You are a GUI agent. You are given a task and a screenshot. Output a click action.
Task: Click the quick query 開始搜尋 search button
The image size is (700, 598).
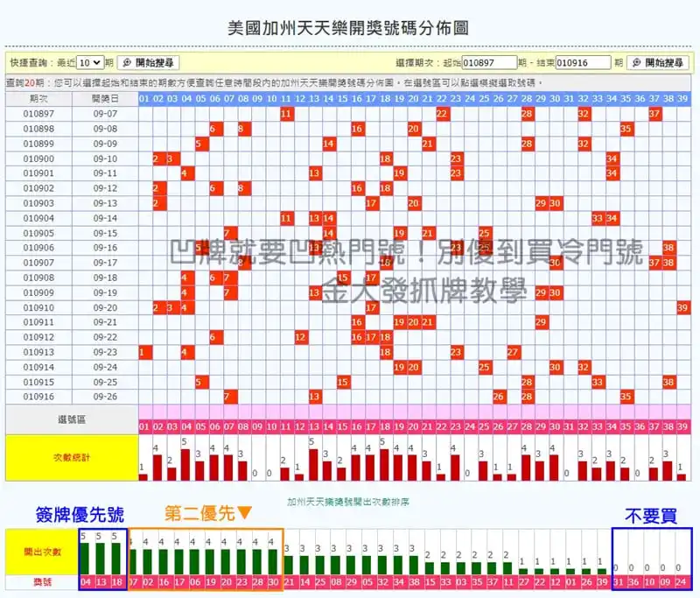149,63
